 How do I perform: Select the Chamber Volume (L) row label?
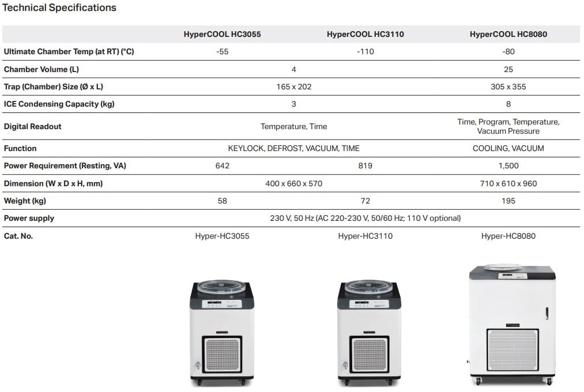coord(42,69)
